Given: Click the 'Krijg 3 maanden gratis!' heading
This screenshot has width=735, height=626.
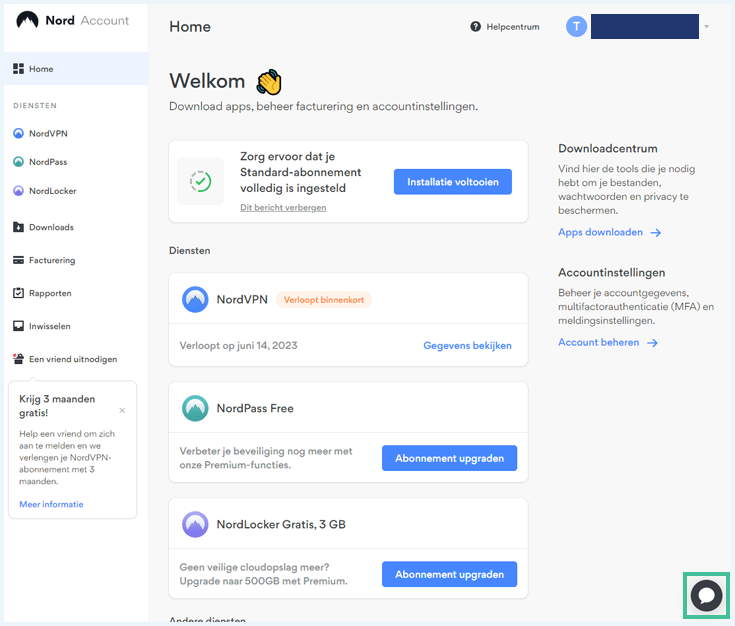Looking at the screenshot, I should click(x=57, y=406).
